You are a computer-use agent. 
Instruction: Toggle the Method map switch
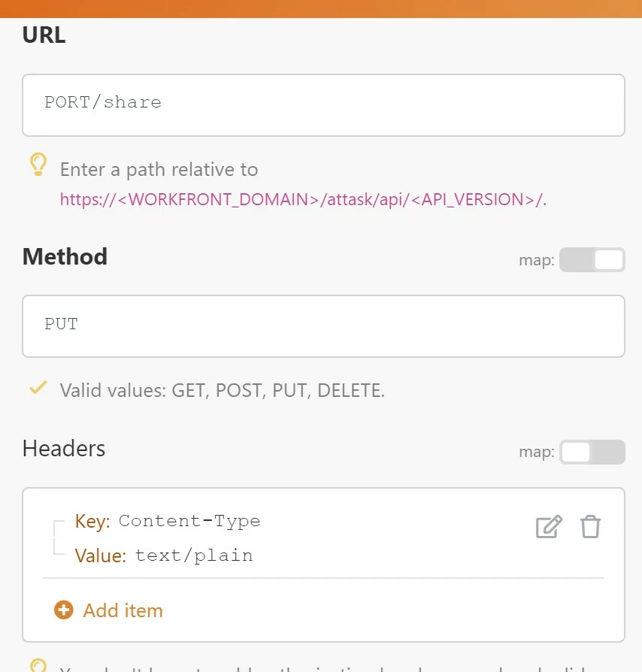coord(592,260)
